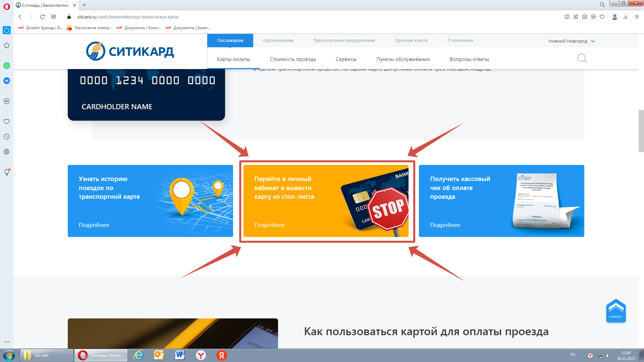Screen dimensions: 644x362
Task: Open the easy setup menu icon
Action: pyautogui.click(x=637, y=17)
